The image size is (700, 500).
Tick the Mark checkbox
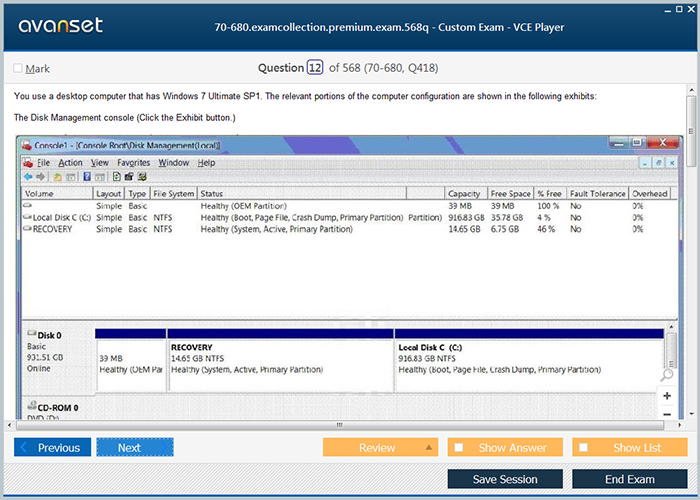pyautogui.click(x=18, y=68)
